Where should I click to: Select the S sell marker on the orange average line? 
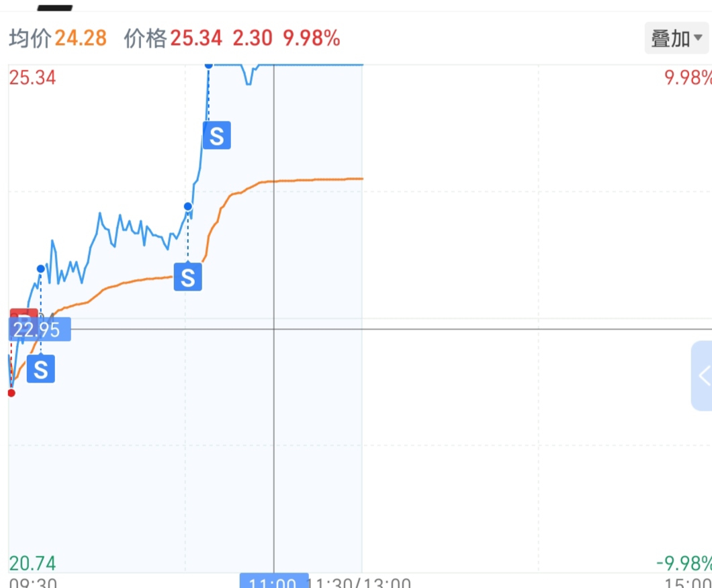pyautogui.click(x=187, y=277)
